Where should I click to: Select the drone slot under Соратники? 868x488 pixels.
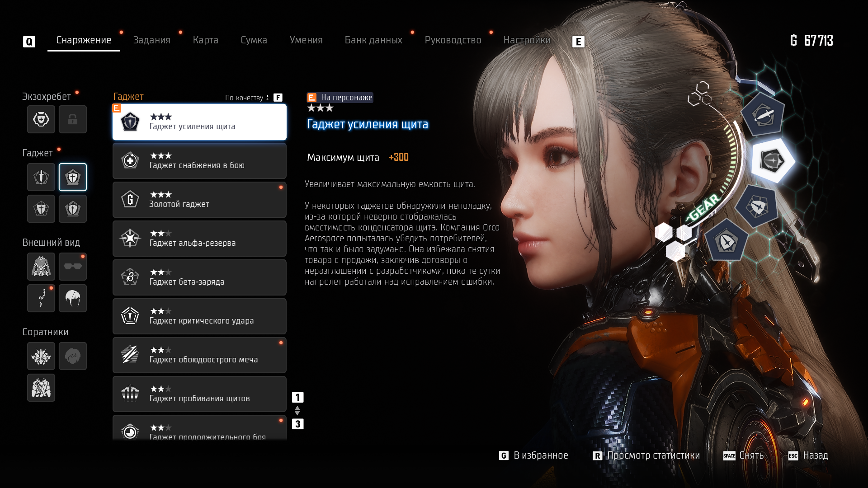(41, 356)
